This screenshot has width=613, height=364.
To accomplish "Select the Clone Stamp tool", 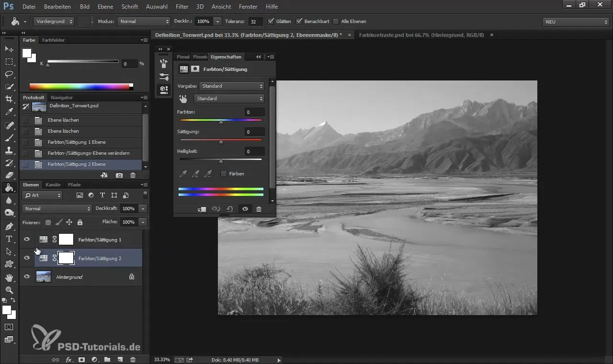I will 9,150.
